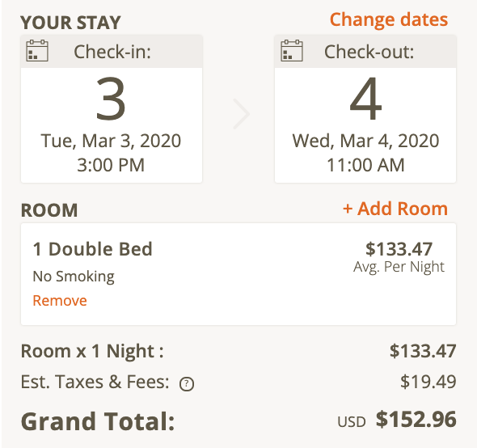Click the 1 Double Bed room title
This screenshot has height=448, width=477.
(92, 249)
